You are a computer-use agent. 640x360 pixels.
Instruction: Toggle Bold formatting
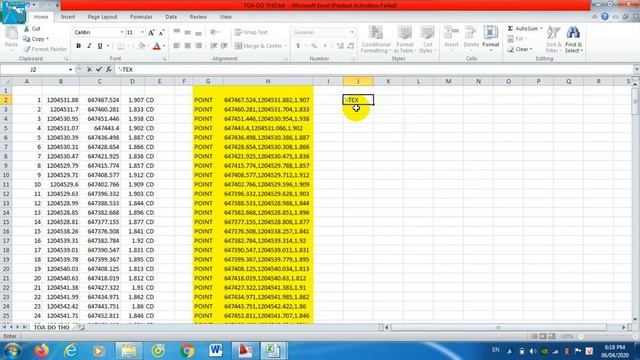point(78,46)
